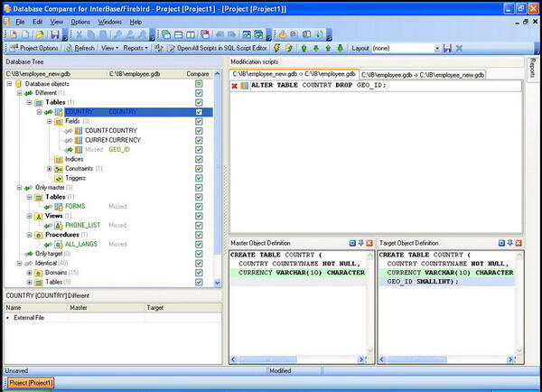
Task: Toggle the Compare checkbox for selected COUNTRY table
Action: tap(199, 112)
